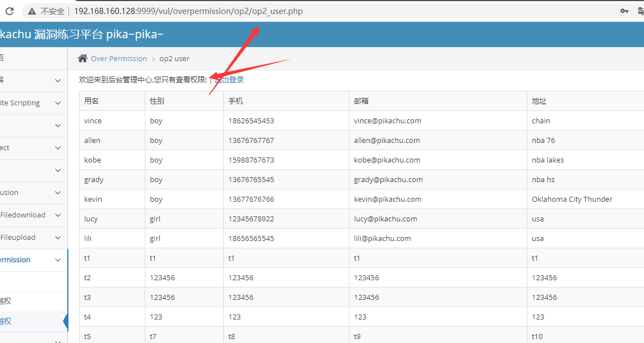The height and width of the screenshot is (343, 644).
Task: Expand the 'ect' sidebar menu chevron
Action: tap(58, 148)
